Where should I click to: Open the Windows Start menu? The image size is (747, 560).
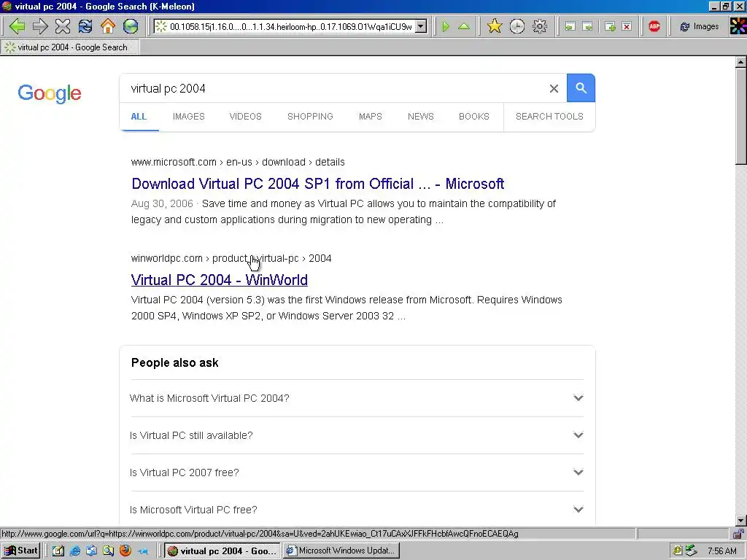(20, 551)
